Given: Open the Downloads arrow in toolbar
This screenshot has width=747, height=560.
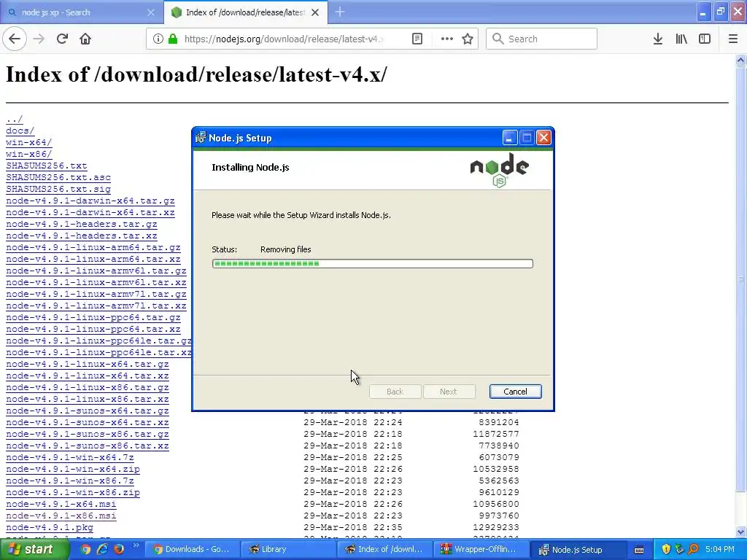Looking at the screenshot, I should coord(657,39).
